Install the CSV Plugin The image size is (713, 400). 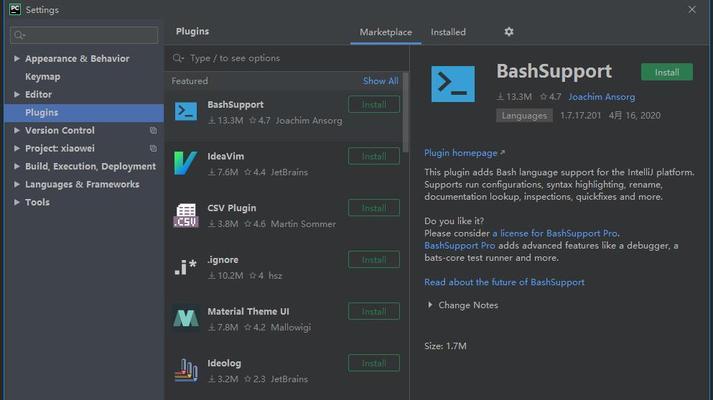coord(374,208)
